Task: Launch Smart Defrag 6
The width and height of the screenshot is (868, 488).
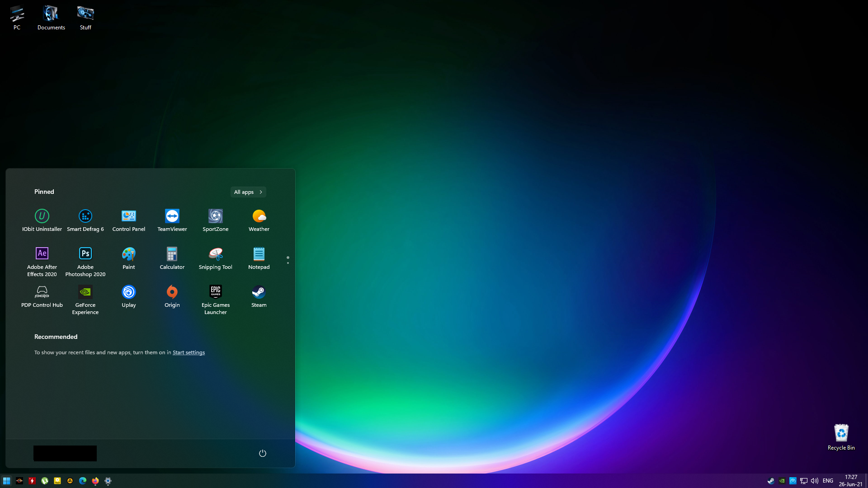Action: [x=85, y=220]
